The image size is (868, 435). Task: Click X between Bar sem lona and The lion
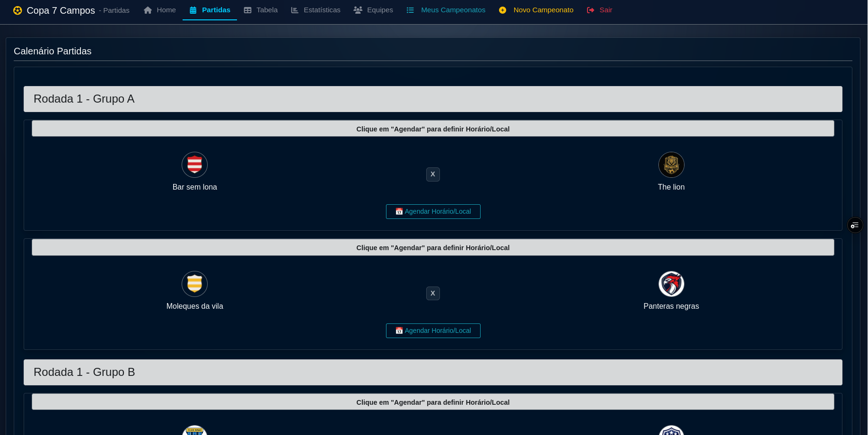pyautogui.click(x=433, y=174)
